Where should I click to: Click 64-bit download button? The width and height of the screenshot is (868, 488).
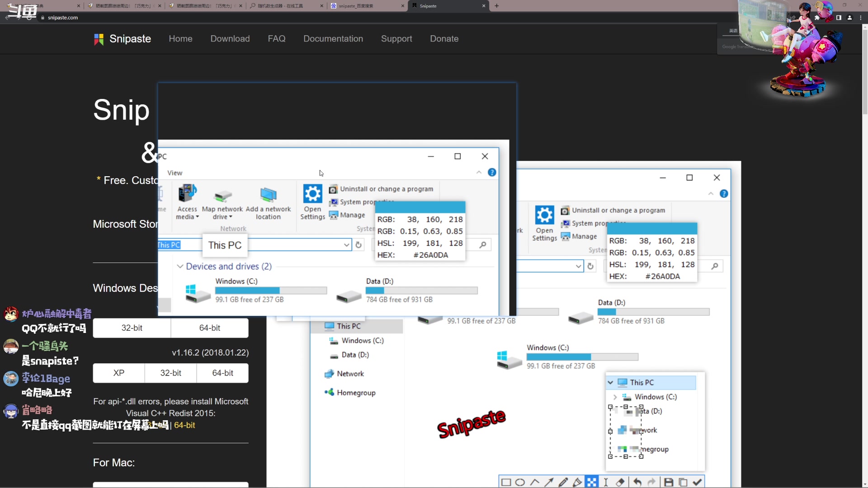tap(209, 327)
